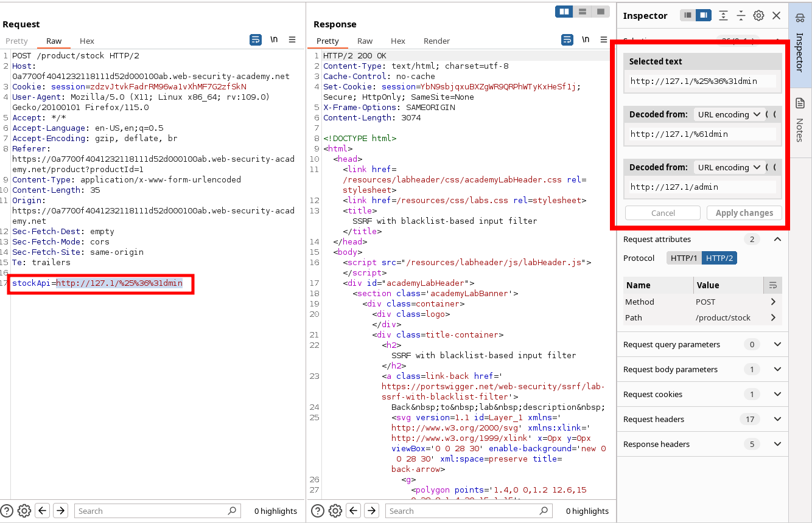The width and height of the screenshot is (812, 523).
Task: Open the Request panel hamburger menu
Action: click(292, 40)
